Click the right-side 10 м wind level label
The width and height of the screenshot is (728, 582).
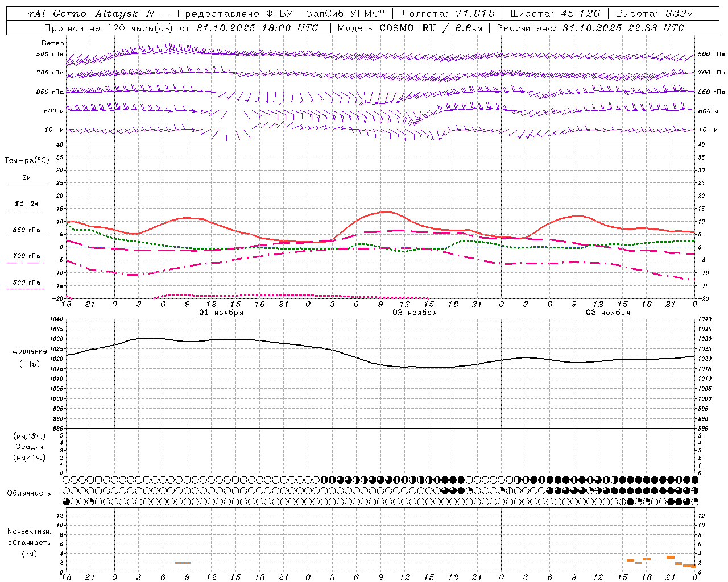(x=708, y=130)
